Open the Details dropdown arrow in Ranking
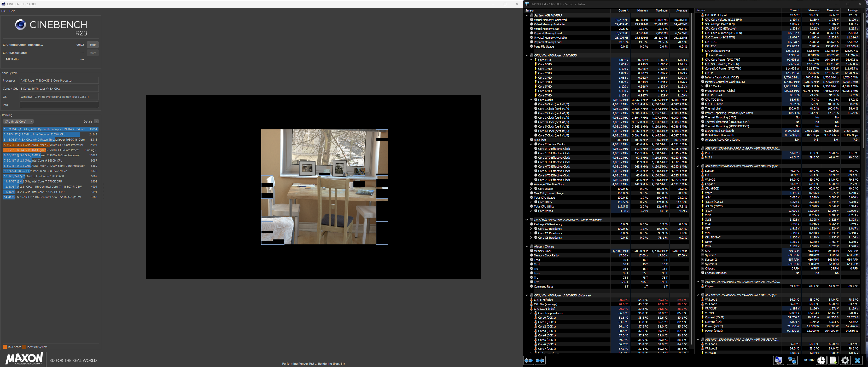 [96, 122]
